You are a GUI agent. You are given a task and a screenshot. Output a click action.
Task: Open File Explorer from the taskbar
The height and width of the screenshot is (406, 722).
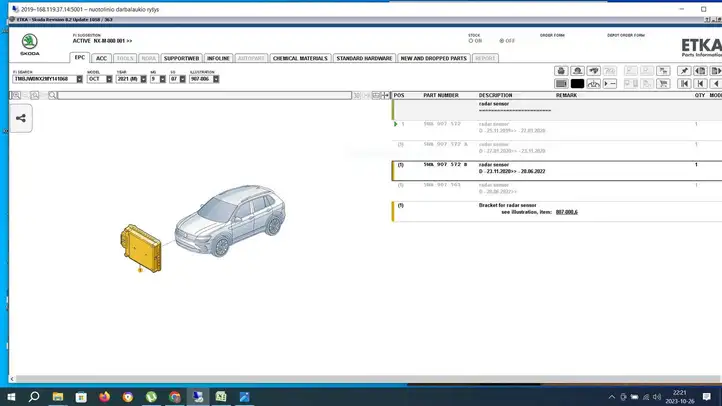point(58,397)
